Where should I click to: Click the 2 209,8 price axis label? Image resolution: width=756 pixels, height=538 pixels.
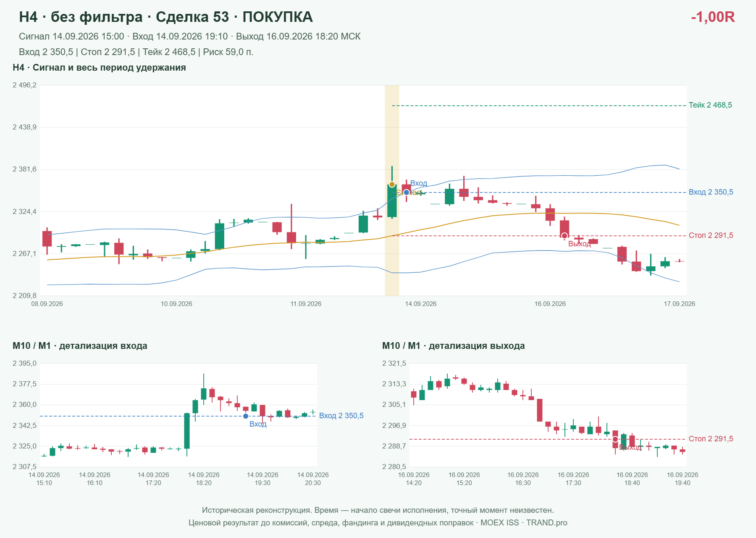click(x=24, y=296)
